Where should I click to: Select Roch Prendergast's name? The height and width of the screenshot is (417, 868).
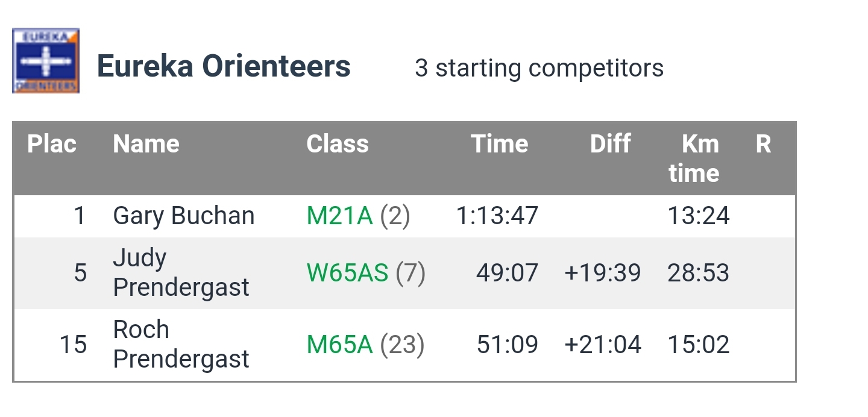[x=181, y=345]
